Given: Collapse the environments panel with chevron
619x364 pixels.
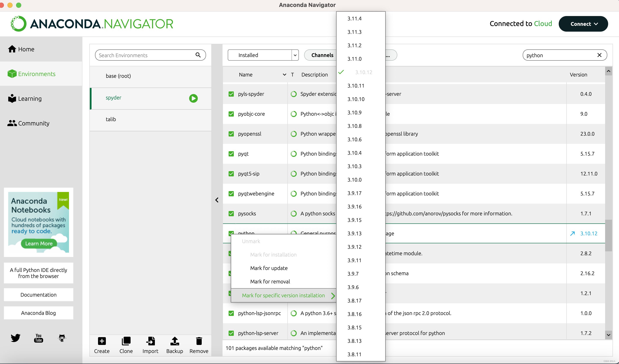Looking at the screenshot, I should pos(217,200).
